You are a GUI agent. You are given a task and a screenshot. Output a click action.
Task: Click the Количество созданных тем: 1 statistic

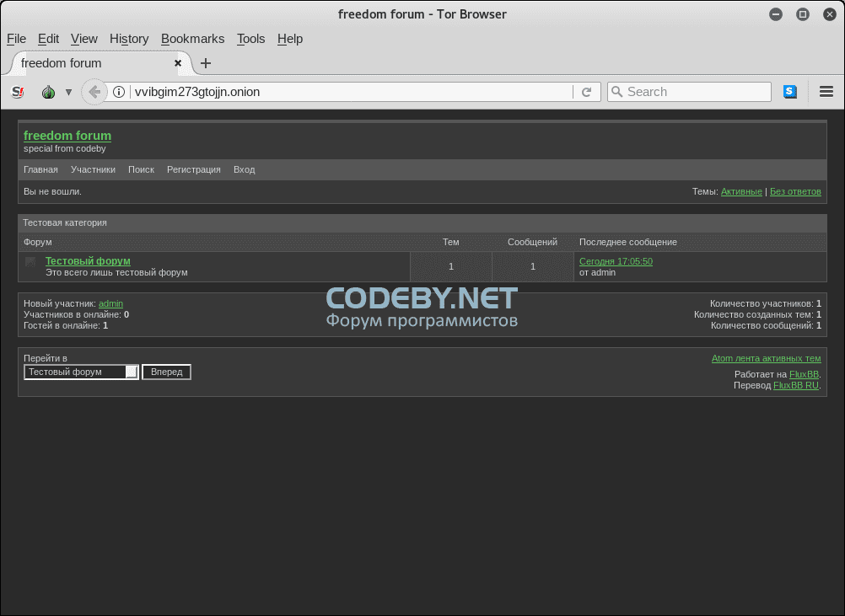click(757, 314)
